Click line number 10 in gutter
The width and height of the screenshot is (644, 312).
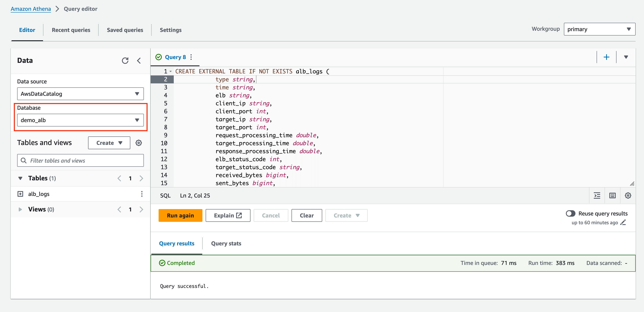[x=164, y=143]
